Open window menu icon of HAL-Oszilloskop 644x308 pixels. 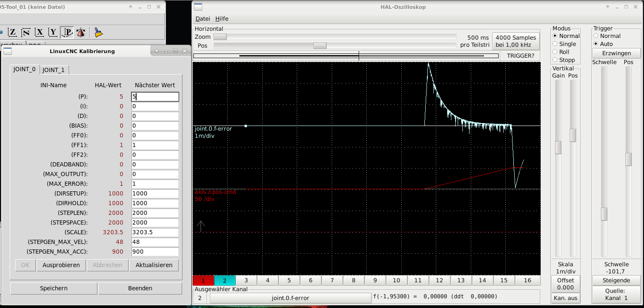tap(198, 7)
